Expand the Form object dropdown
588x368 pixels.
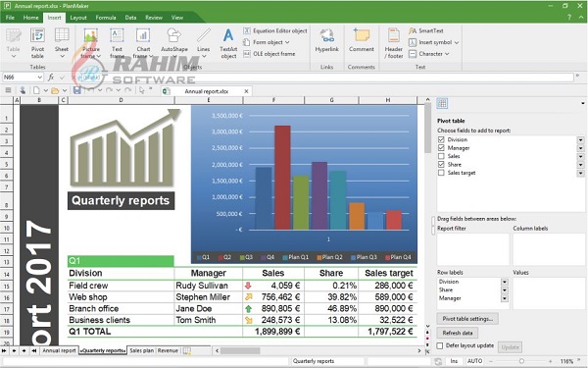[x=287, y=42]
